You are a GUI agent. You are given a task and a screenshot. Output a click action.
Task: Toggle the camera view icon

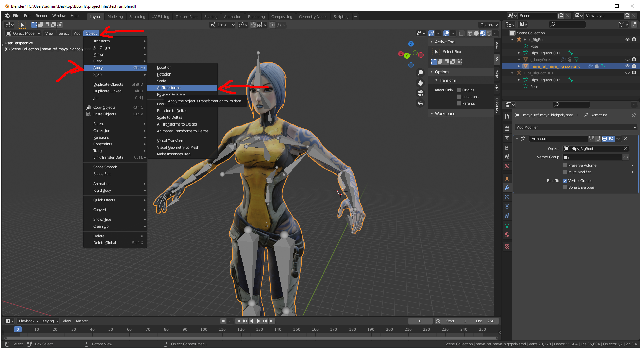click(420, 93)
